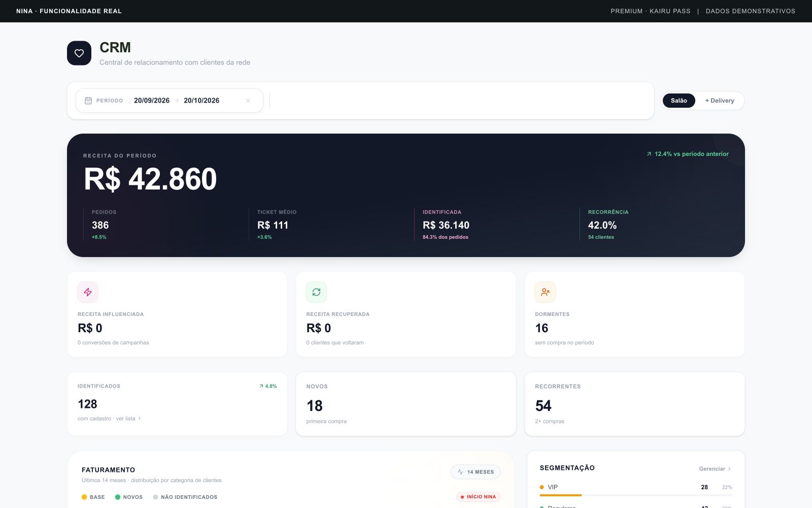812x508 pixels.
Task: Open the Recorrentes card showing 54
Action: click(x=635, y=404)
